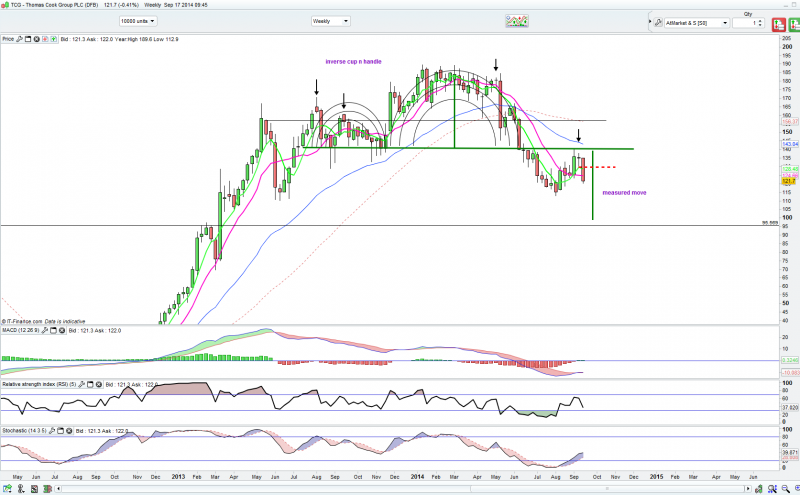800x495 pixels.
Task: Open Price panel settings wrench
Action: click(x=20, y=39)
